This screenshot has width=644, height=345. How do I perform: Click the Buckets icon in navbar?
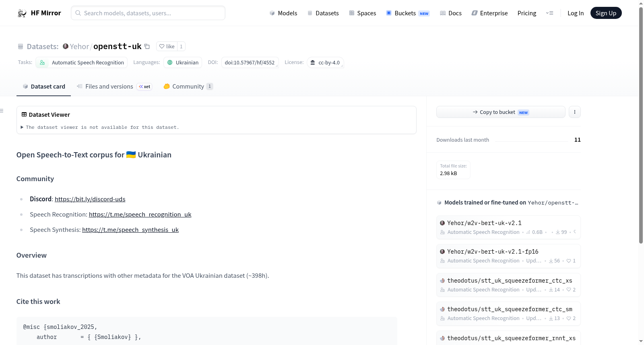click(389, 13)
